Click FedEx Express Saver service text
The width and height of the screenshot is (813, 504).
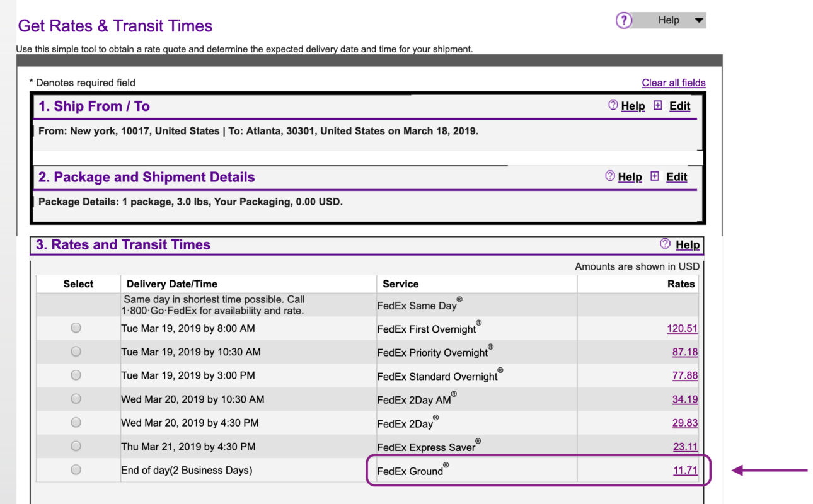tap(429, 446)
